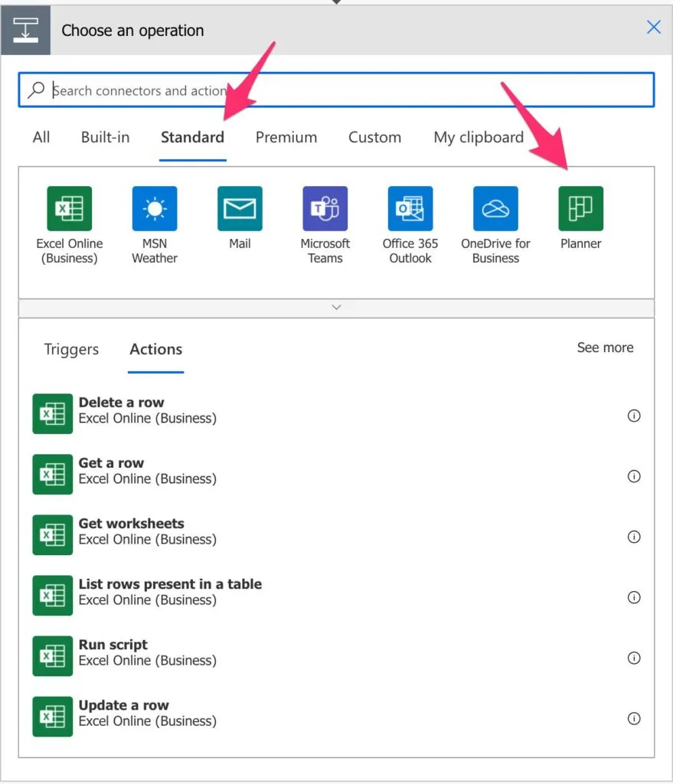Choose the Mail connector icon
Viewport: 673px width, 784px height.
(240, 208)
